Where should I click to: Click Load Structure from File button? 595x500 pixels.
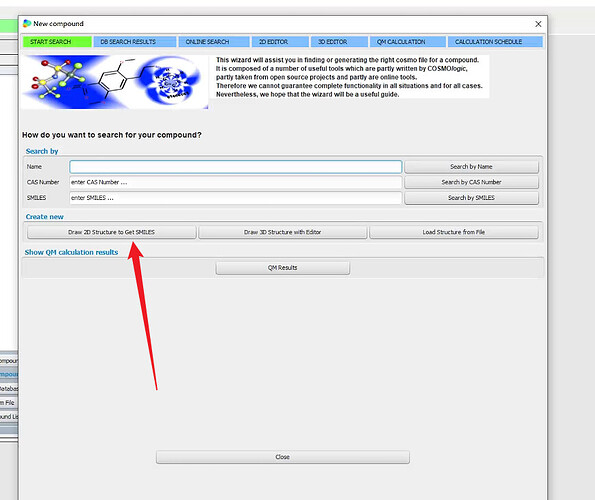454,232
